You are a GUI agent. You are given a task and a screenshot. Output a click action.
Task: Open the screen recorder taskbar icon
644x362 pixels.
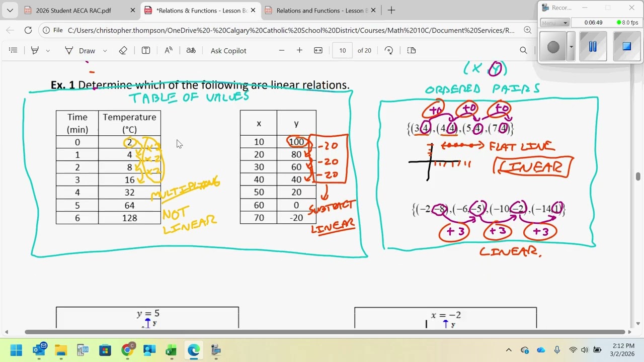pos(216,350)
